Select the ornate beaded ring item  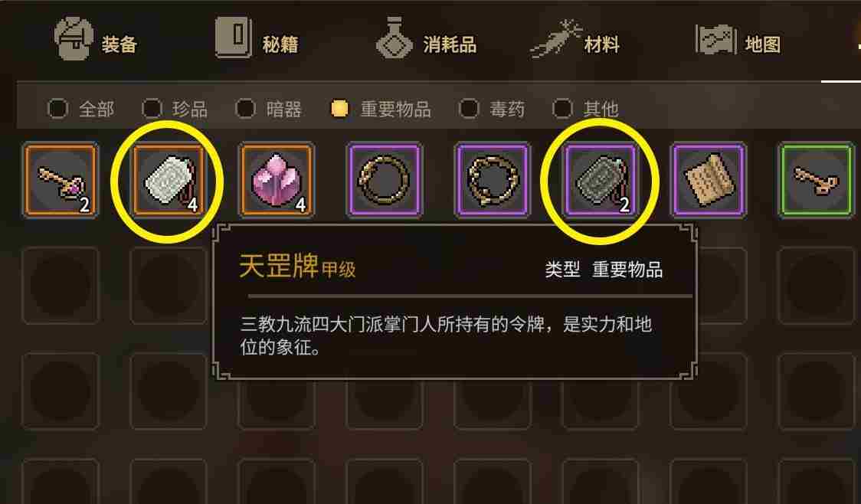pos(493,180)
